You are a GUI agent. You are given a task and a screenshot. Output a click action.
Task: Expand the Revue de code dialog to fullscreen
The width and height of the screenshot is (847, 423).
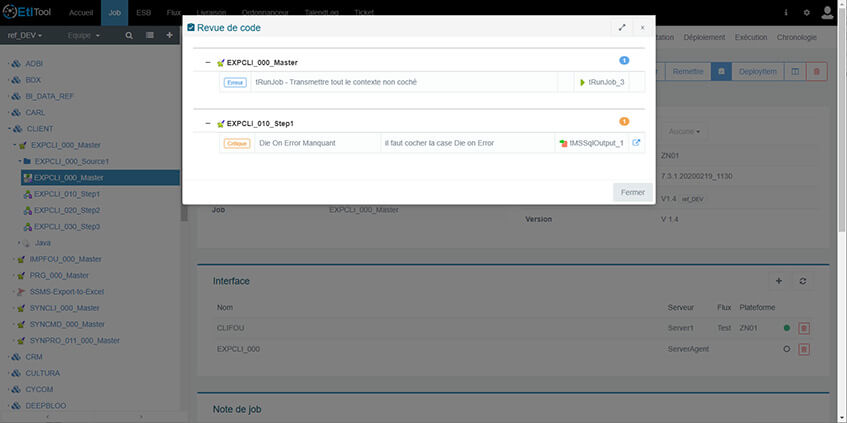622,28
